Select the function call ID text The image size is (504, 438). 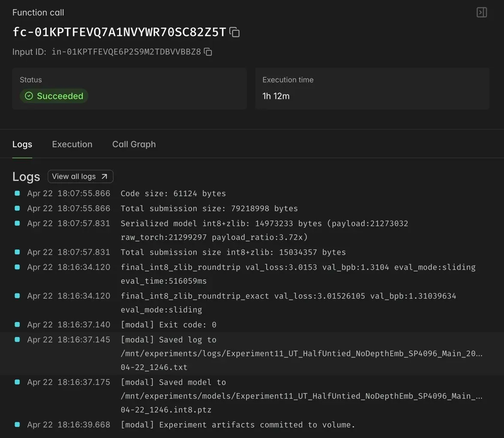119,32
